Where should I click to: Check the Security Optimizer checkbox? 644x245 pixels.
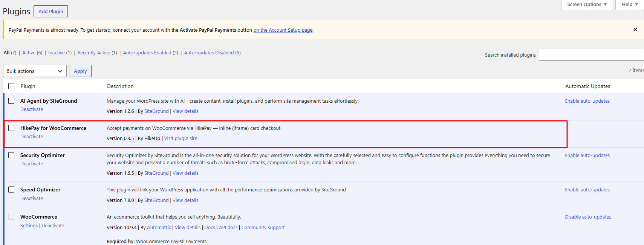[11, 155]
